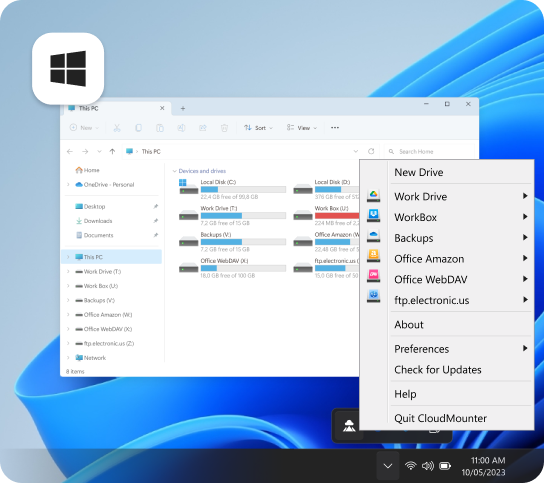Open Home in the sidebar

87,170
